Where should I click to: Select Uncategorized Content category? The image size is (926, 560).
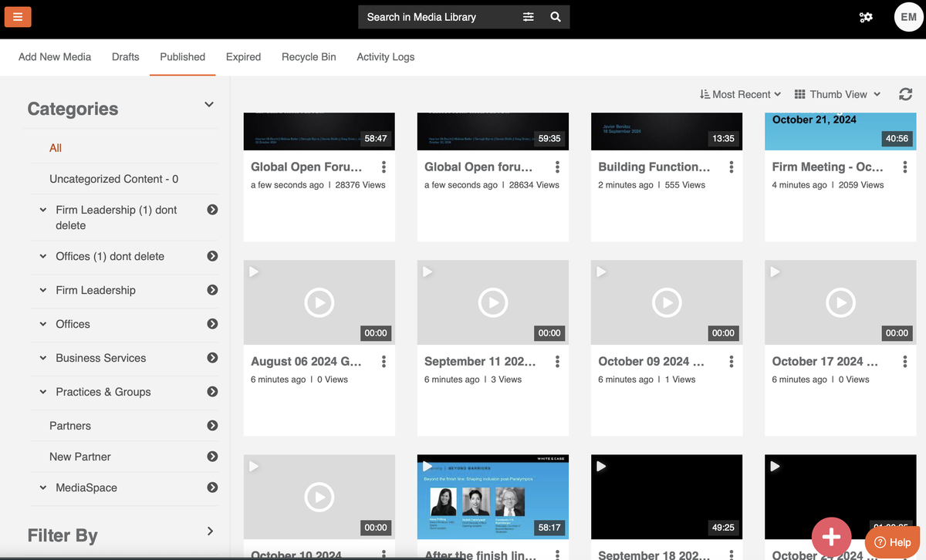[x=114, y=179]
